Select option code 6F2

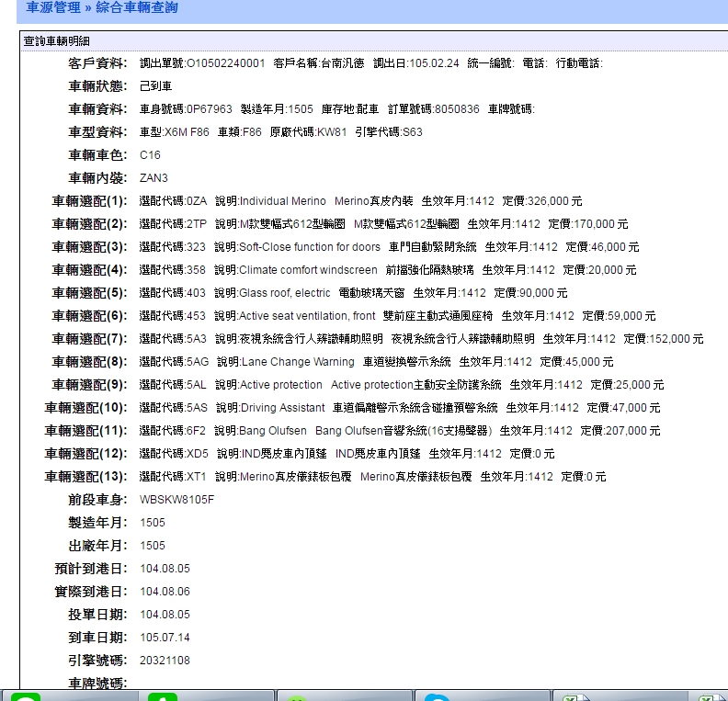196,431
